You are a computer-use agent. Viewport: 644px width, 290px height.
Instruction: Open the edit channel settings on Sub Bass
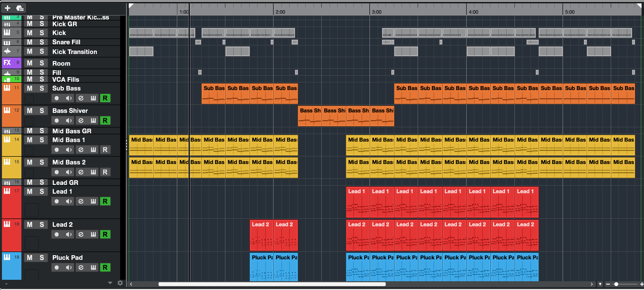pyautogui.click(x=81, y=98)
